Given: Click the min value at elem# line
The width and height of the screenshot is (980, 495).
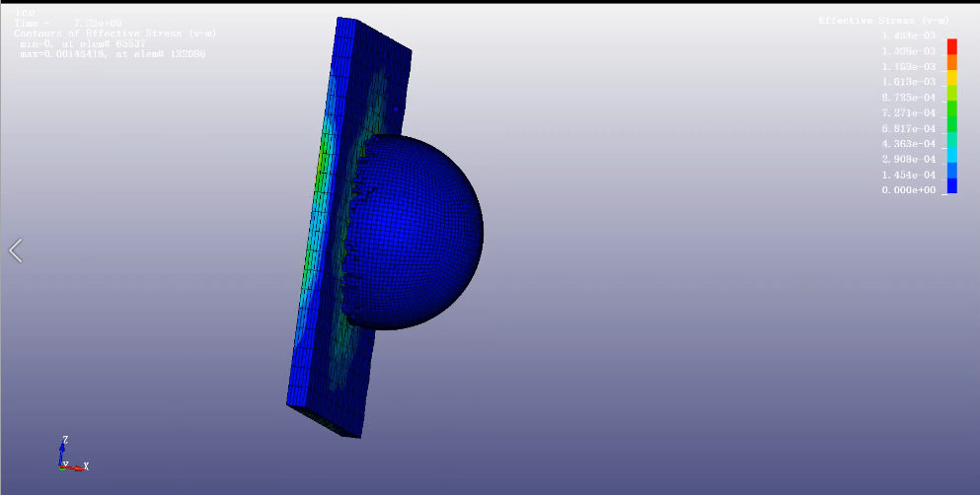Looking at the screenshot, I should click(83, 43).
